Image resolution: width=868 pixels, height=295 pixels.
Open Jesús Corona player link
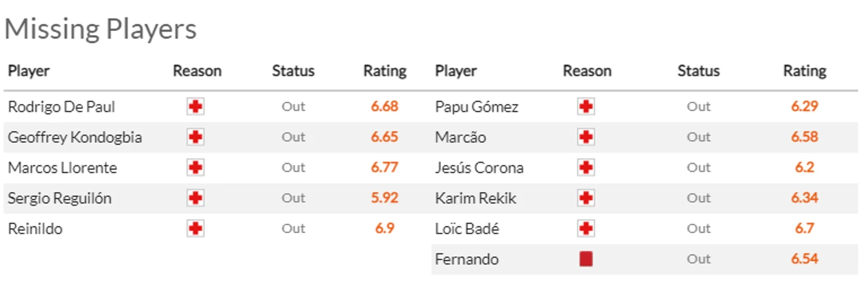(479, 168)
